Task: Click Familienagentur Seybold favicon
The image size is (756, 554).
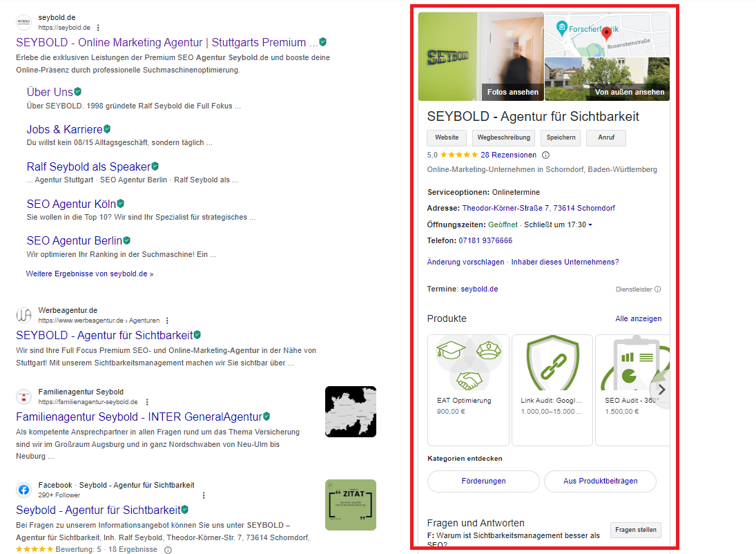Action: pyautogui.click(x=23, y=397)
